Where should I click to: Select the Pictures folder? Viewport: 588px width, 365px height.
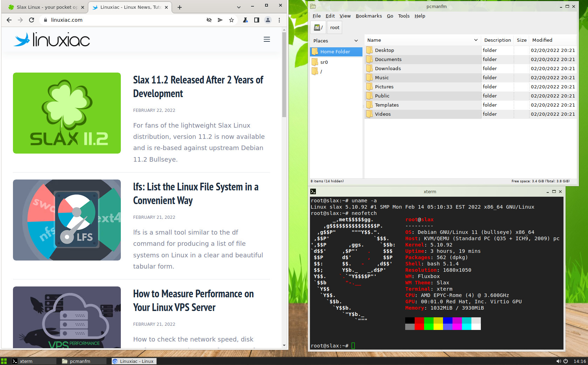click(x=470, y=87)
